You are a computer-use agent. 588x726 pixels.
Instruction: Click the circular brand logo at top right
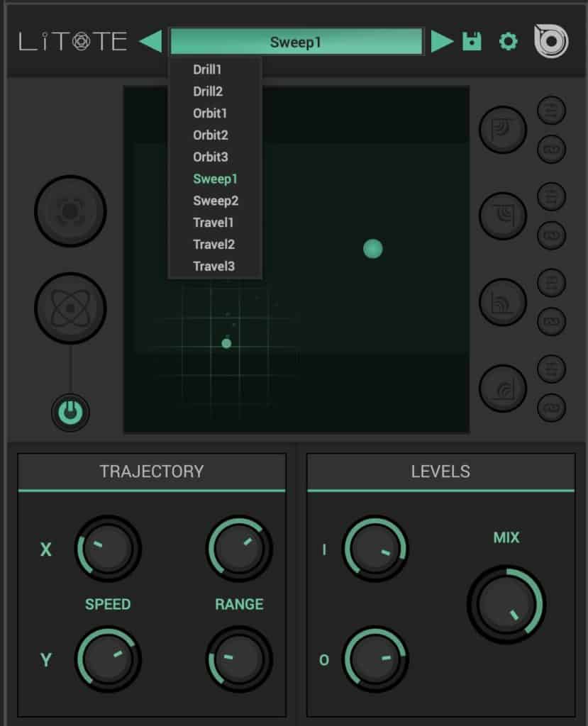coord(550,41)
